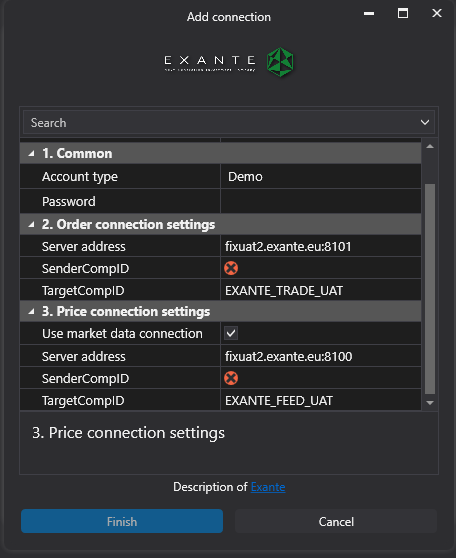The width and height of the screenshot is (456, 558).
Task: Close the Add connection dialog
Action: (x=437, y=14)
